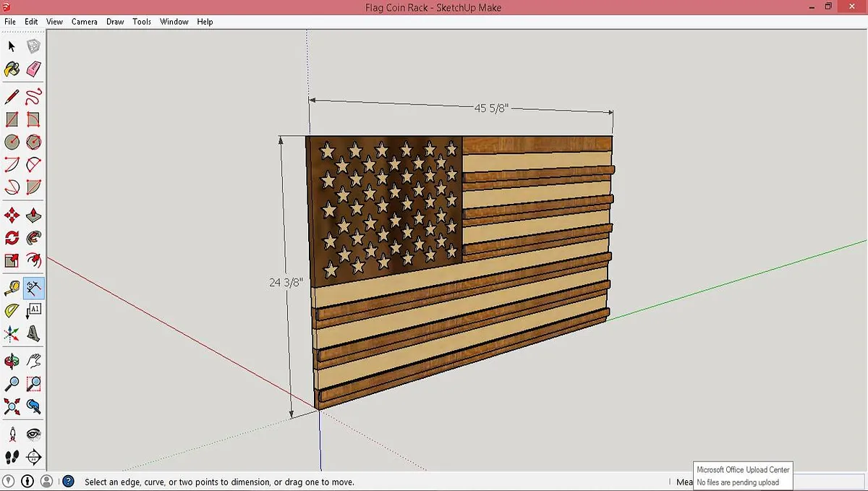Choose the Protractor tool
868x491 pixels.
(12, 311)
